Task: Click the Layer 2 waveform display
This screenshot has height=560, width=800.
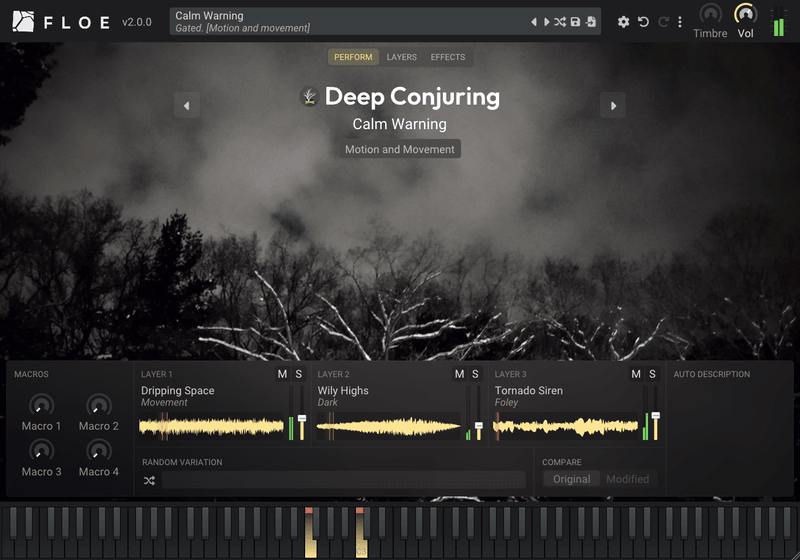Action: pos(388,426)
